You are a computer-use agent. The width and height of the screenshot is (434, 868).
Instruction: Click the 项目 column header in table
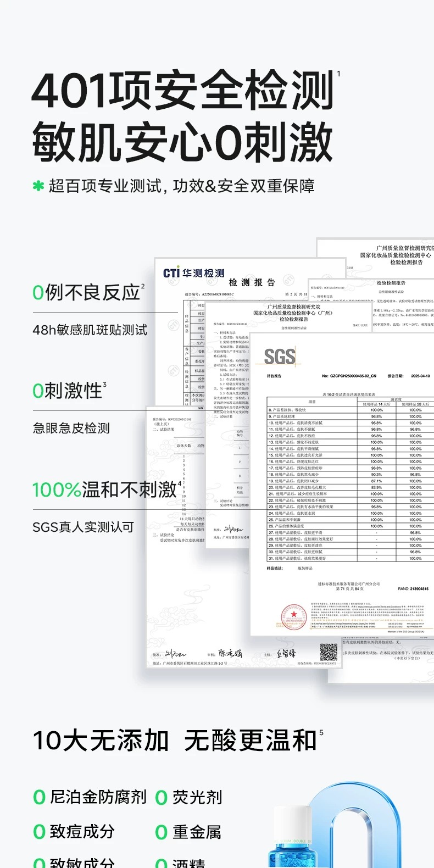(312, 402)
